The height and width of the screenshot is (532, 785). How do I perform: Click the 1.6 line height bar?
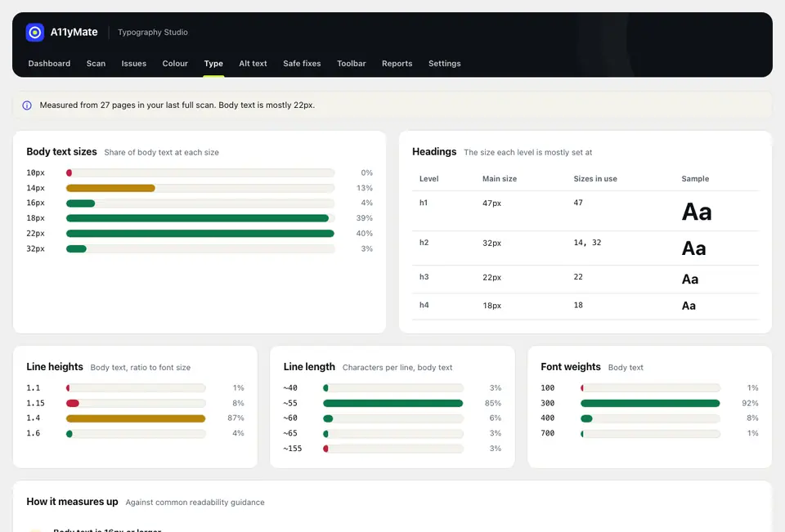point(136,433)
